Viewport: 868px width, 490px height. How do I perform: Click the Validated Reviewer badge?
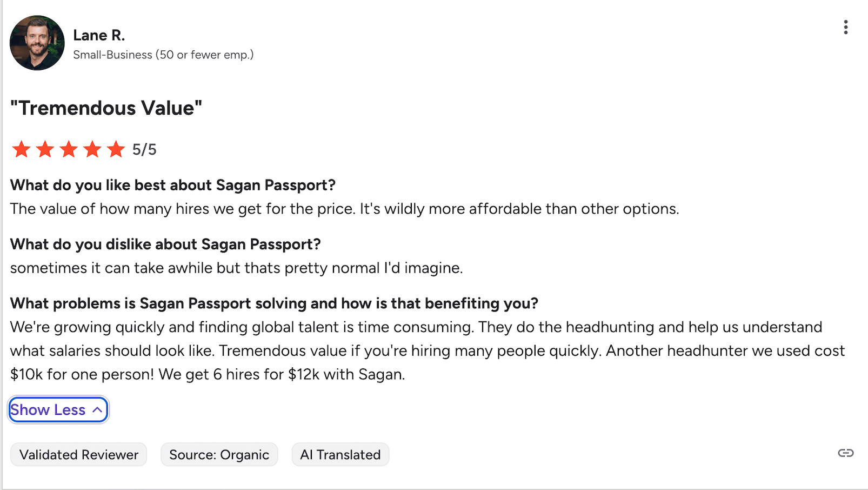pyautogui.click(x=79, y=454)
